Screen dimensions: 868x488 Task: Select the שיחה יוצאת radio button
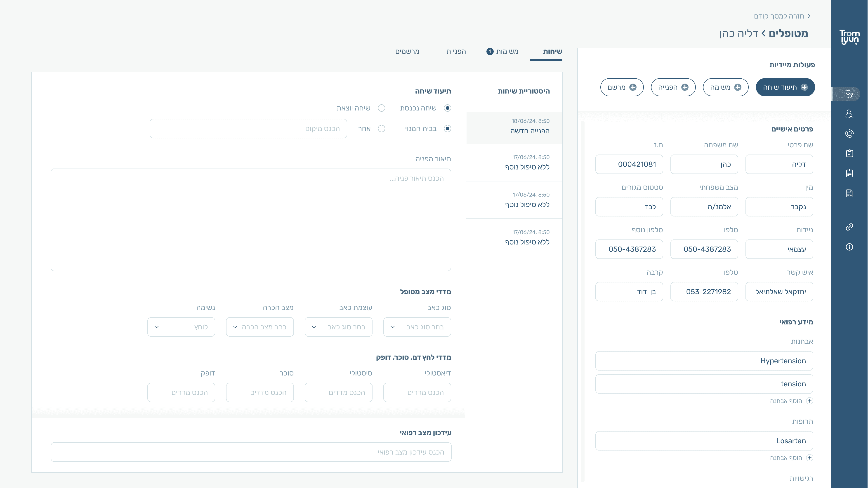[381, 108]
